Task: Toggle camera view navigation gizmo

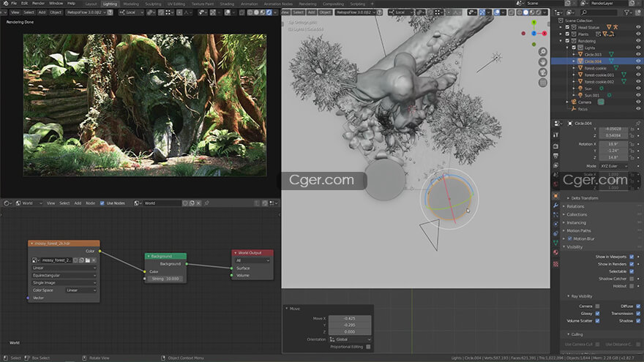Action: [x=542, y=72]
